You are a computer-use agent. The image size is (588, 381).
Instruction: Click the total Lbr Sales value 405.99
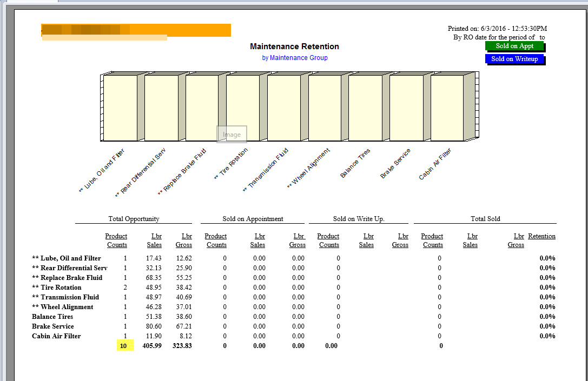152,346
